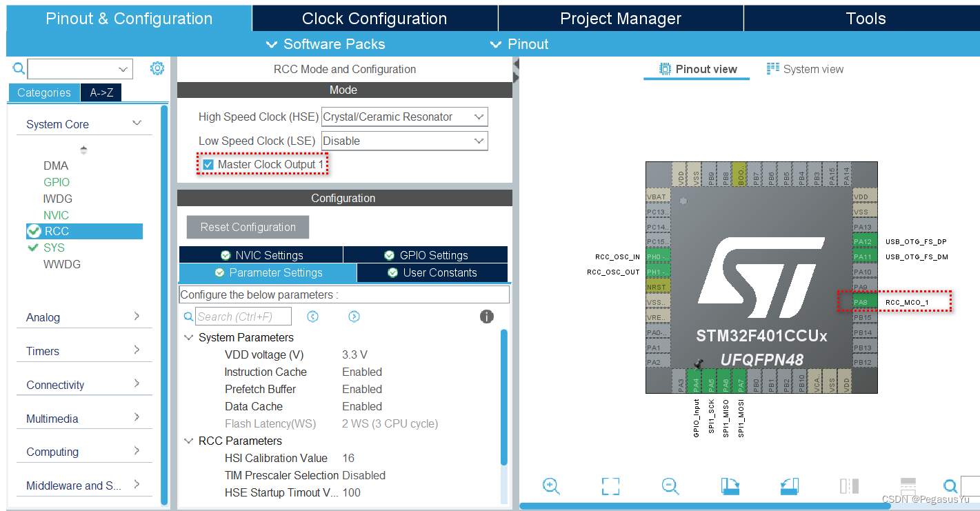980x511 pixels.
Task: Click the vertical split view icon
Action: [849, 486]
